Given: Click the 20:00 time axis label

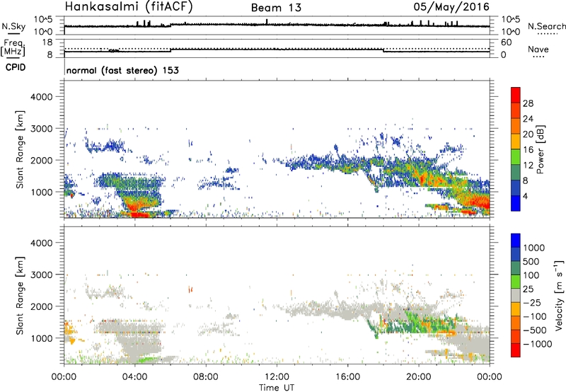Looking at the screenshot, I should tap(419, 377).
